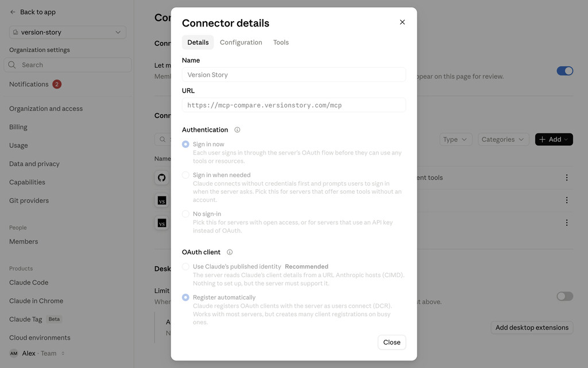This screenshot has width=588, height=368.
Task: Click the Organization settings heading text
Action: coord(40,50)
